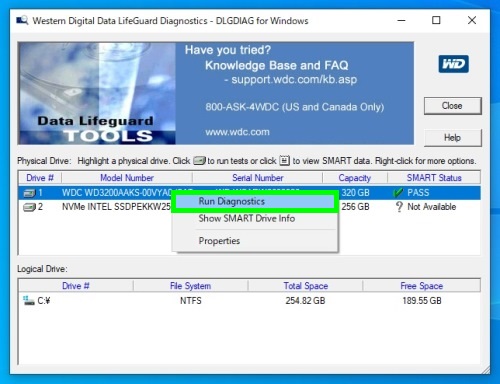Click the NTFS file system cell
This screenshot has height=384, width=500.
pyautogui.click(x=191, y=301)
